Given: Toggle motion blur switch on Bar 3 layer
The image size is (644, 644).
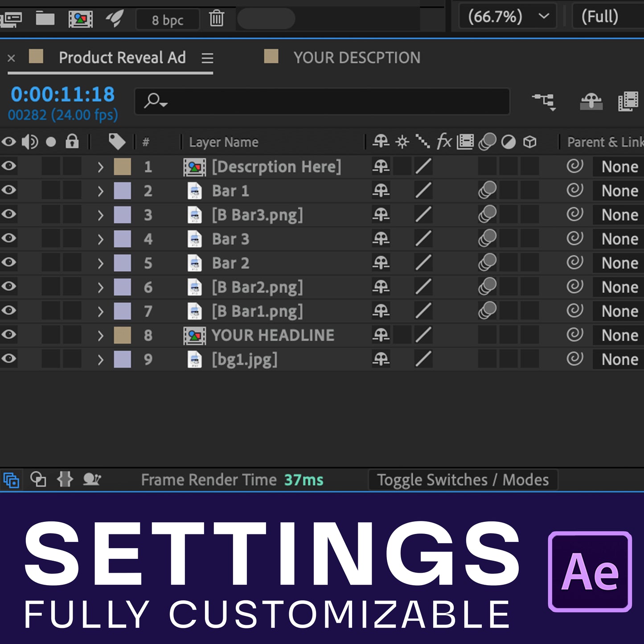Looking at the screenshot, I should coord(487,238).
